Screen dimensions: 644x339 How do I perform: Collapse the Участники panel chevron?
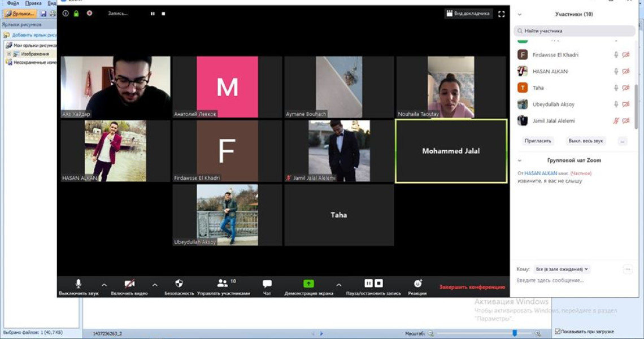pos(520,14)
